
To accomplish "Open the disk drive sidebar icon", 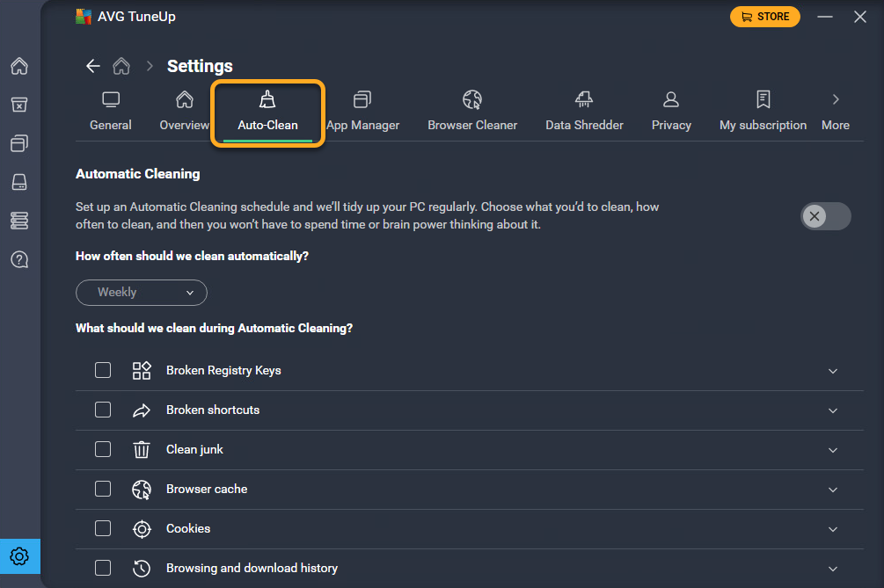I will tap(19, 181).
